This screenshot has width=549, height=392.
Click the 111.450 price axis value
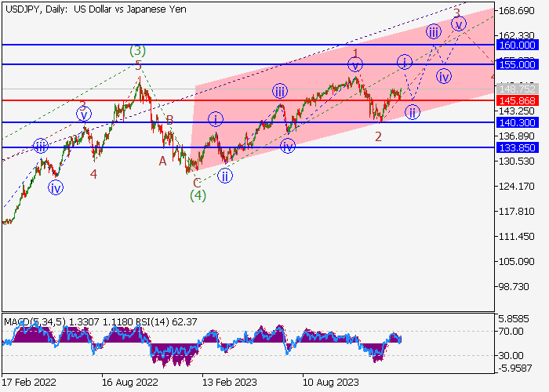(517, 237)
